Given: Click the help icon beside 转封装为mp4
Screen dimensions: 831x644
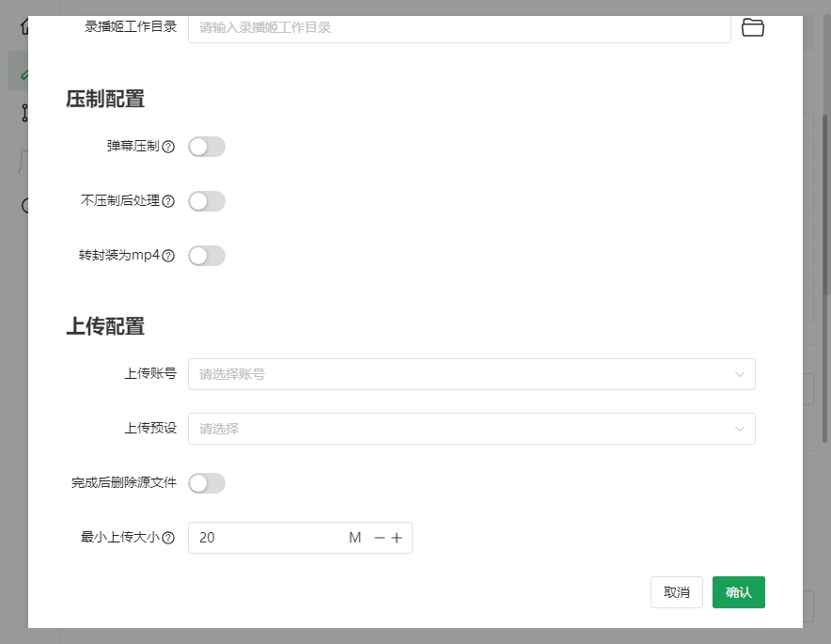Looking at the screenshot, I should click(x=168, y=256).
